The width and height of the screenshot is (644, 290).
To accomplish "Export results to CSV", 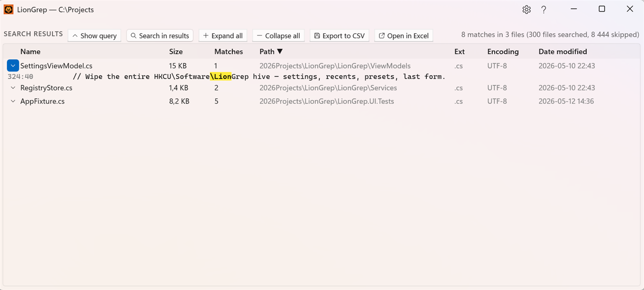I will [x=339, y=35].
